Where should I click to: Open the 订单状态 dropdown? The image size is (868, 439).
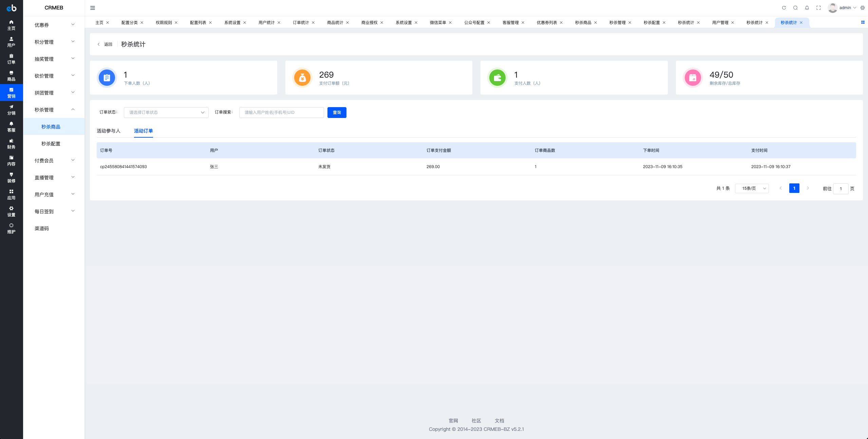click(x=166, y=113)
